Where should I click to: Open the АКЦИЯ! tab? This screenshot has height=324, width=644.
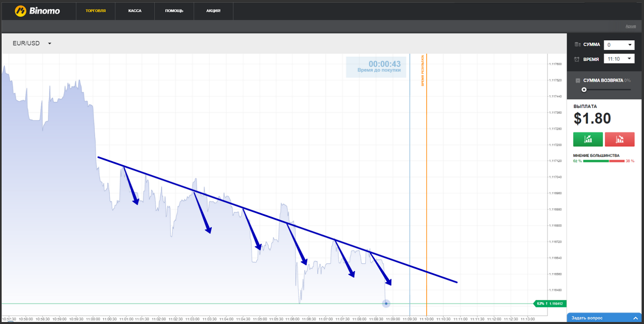click(213, 11)
